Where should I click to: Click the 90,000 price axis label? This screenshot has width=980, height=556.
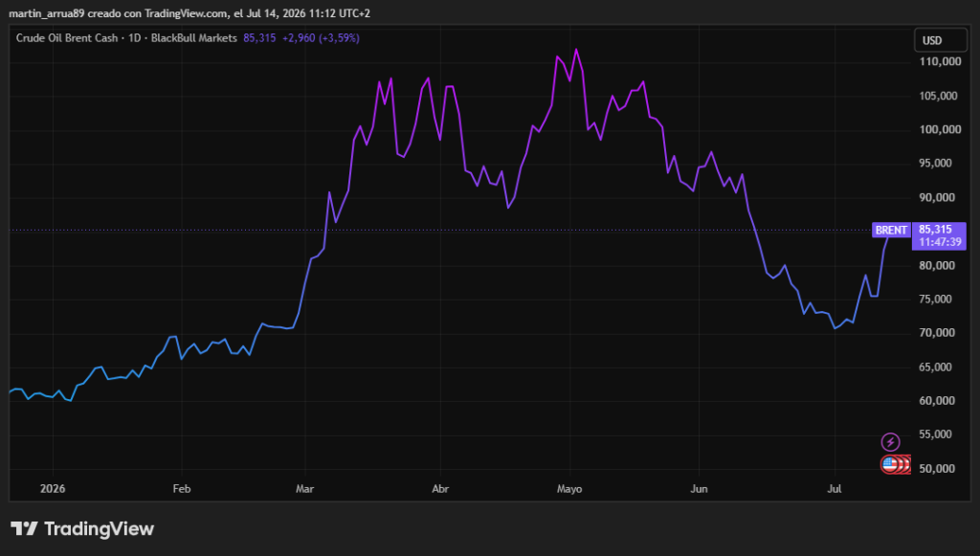937,197
